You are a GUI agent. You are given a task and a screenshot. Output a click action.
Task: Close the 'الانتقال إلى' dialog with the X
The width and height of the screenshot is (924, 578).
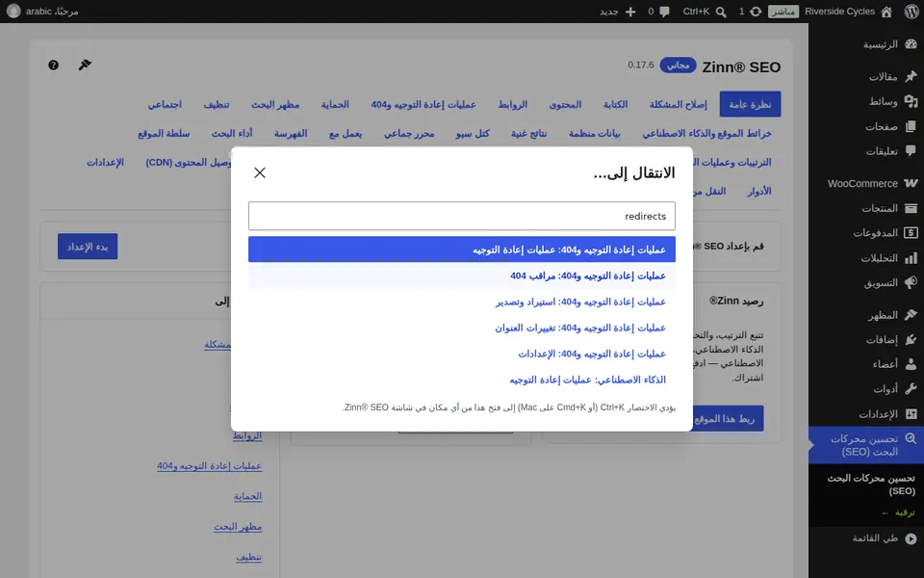pos(260,172)
